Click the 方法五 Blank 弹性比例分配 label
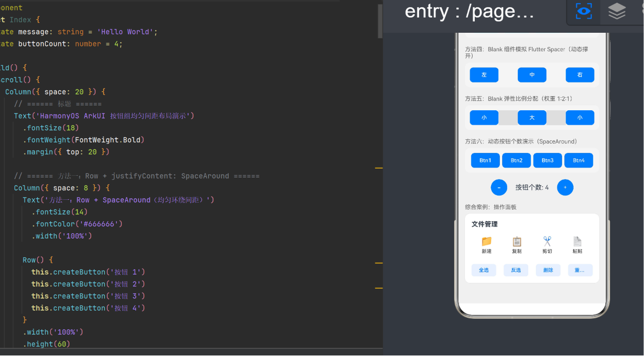The height and width of the screenshot is (356, 644). [x=518, y=99]
